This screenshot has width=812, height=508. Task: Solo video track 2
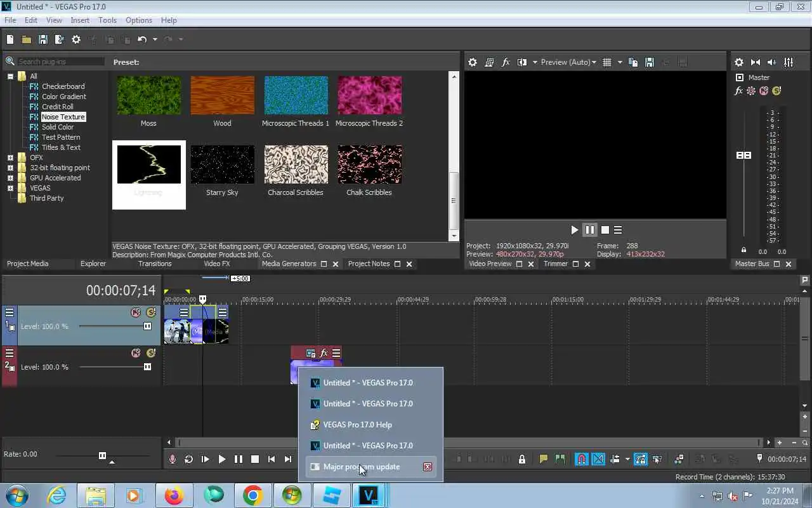pyautogui.click(x=151, y=353)
